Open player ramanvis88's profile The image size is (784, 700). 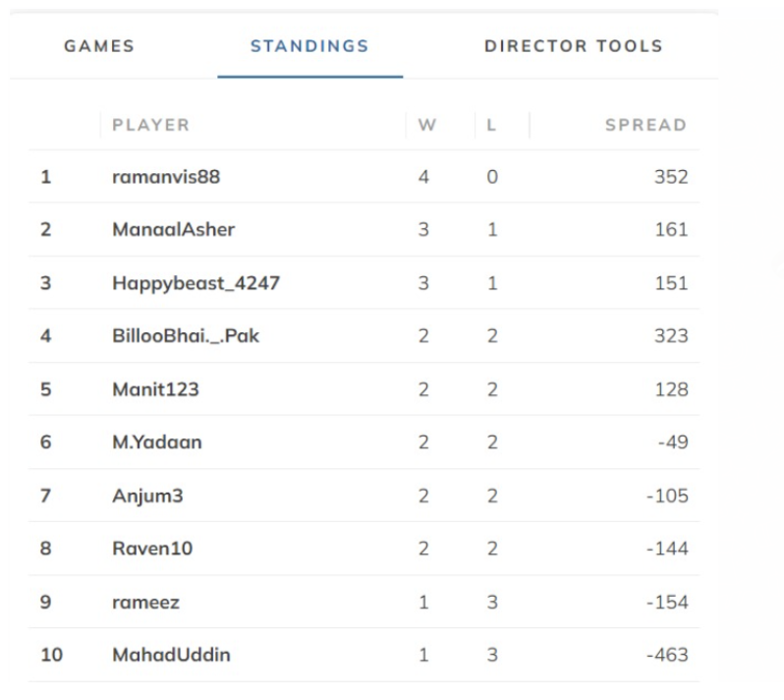pos(166,177)
